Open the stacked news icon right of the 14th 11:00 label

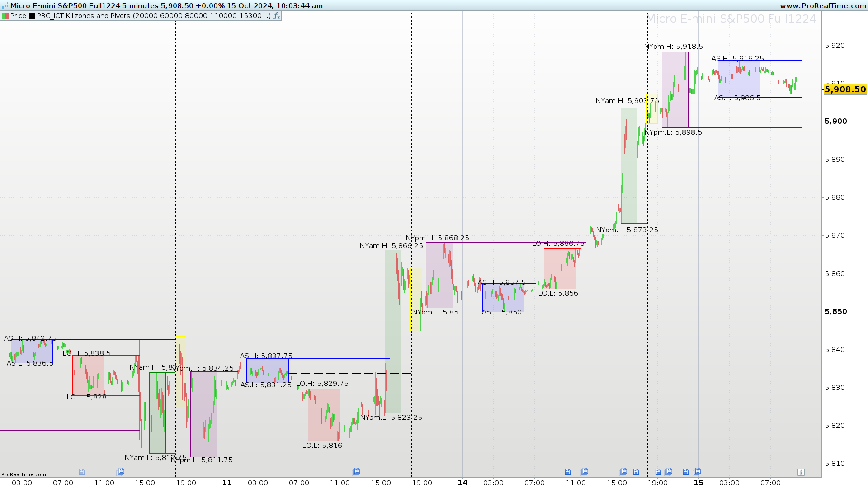click(584, 472)
